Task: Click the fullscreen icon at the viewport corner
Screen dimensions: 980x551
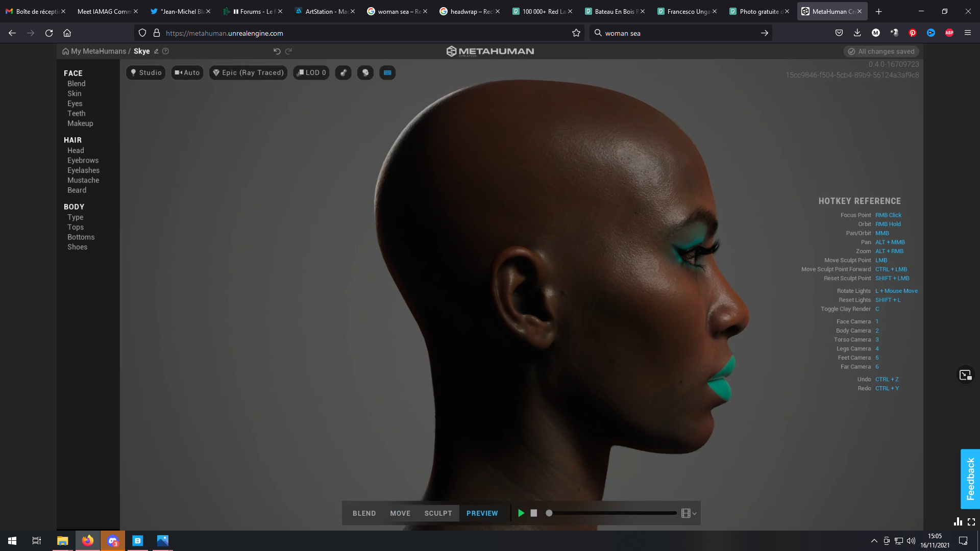Action: pos(971,522)
